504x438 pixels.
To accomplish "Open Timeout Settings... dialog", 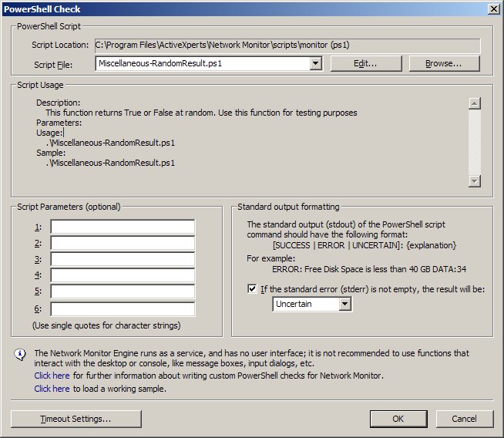I will click(76, 419).
